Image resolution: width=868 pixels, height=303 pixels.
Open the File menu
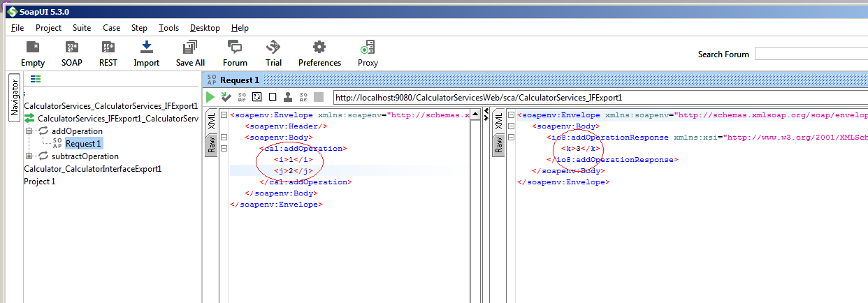(17, 28)
